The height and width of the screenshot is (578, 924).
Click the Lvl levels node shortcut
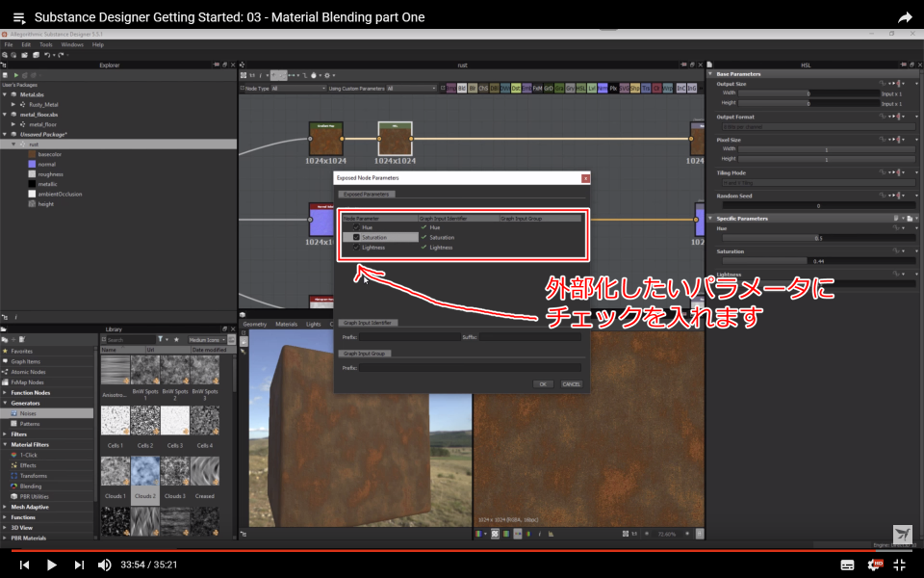click(x=592, y=89)
